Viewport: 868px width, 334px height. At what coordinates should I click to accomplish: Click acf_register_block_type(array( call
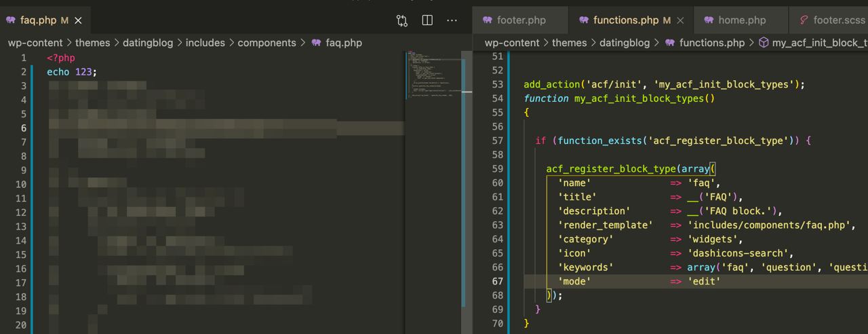631,169
